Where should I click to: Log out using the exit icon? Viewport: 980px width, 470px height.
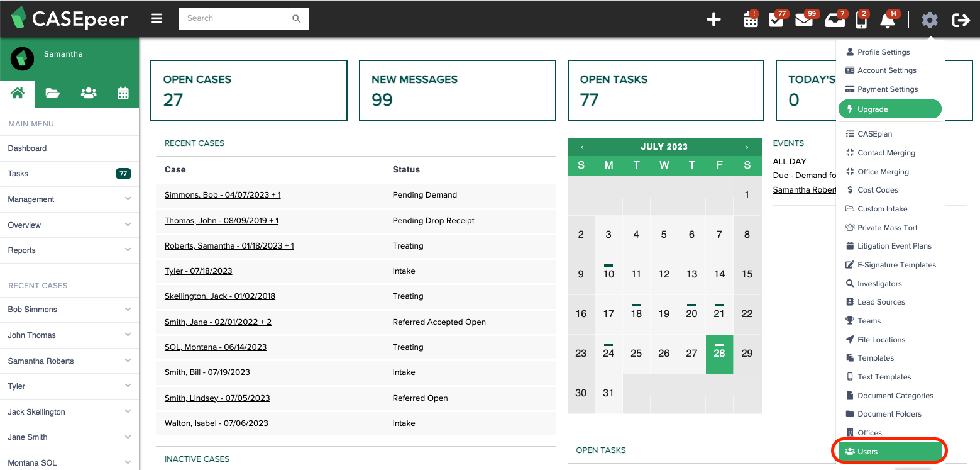961,20
